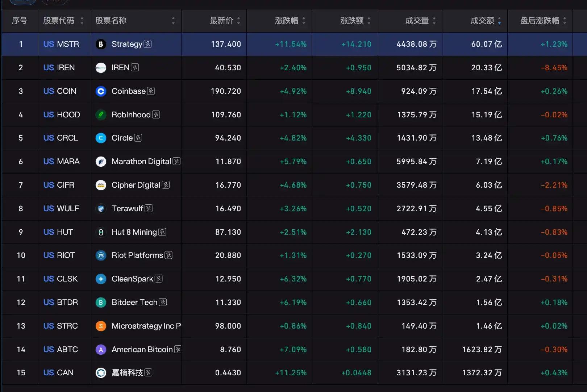This screenshot has width=587, height=392.
Task: Click the badge icon next to Robinhood
Action: point(156,114)
